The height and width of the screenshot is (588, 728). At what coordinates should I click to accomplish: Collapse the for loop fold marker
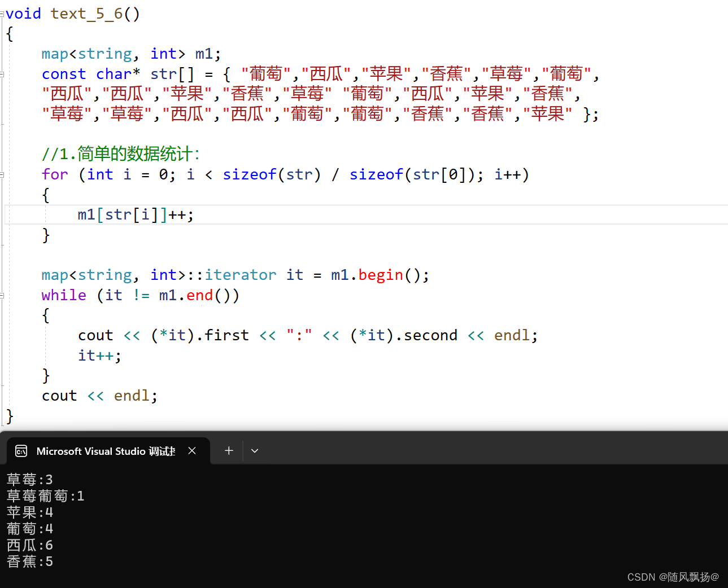click(2, 175)
